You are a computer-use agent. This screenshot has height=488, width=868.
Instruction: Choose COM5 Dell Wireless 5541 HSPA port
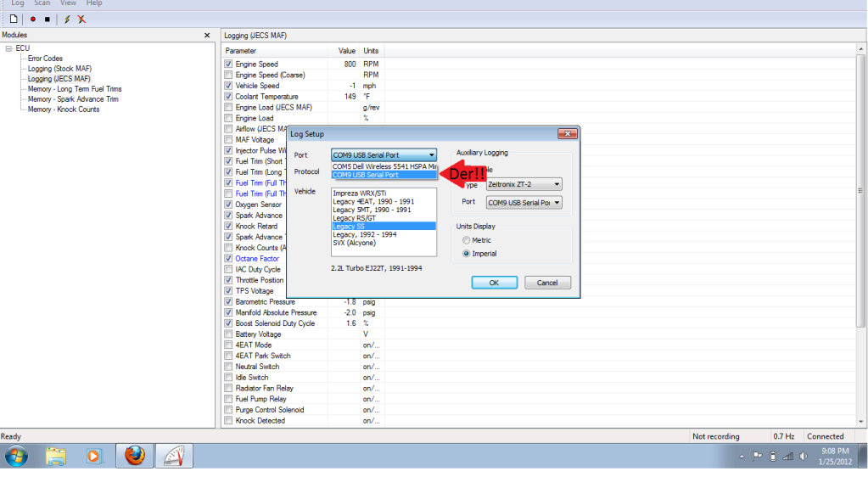point(384,166)
